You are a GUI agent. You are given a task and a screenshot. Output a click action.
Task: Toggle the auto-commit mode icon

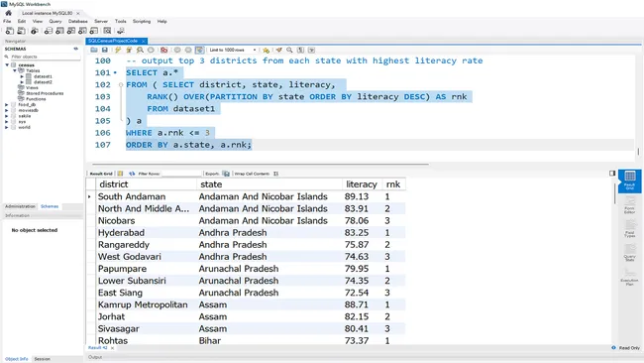point(199,50)
